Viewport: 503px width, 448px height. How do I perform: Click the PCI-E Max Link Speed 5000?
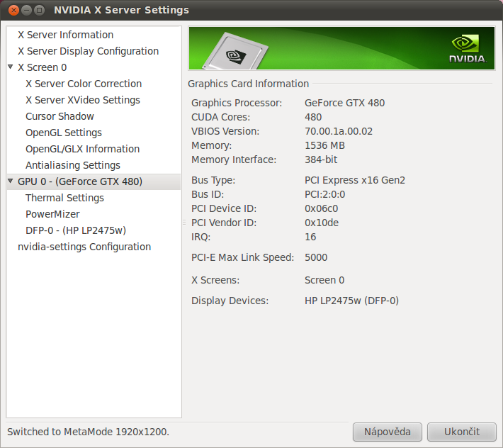(316, 257)
